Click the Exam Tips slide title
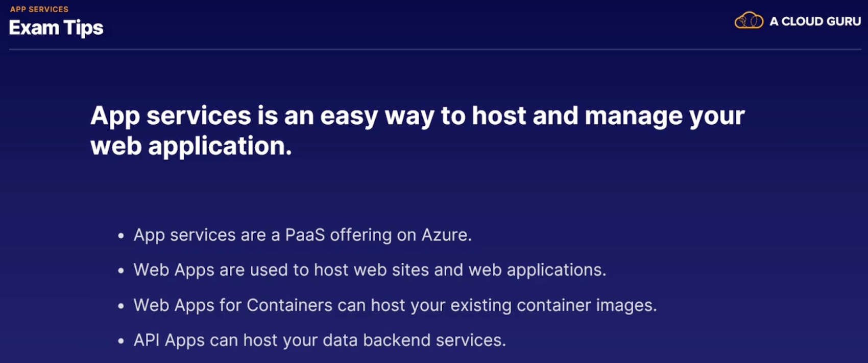Screen dimensions: 868x363 coord(56,28)
